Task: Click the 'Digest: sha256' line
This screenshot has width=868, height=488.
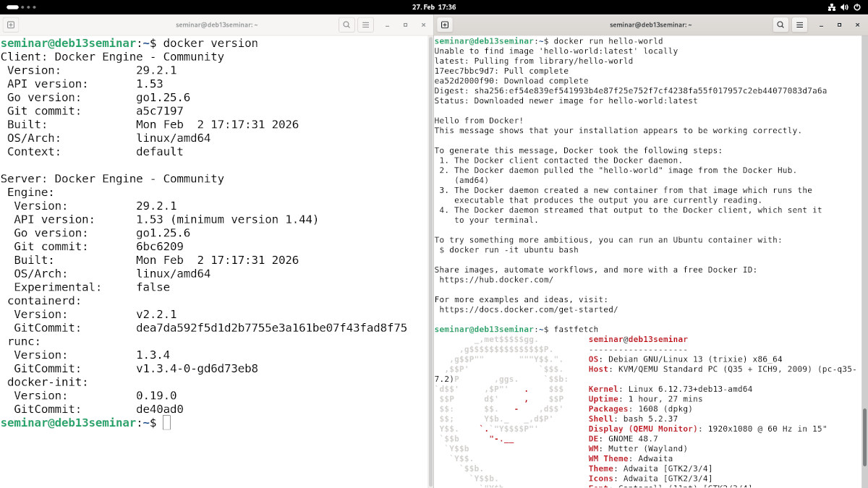Action: point(631,91)
